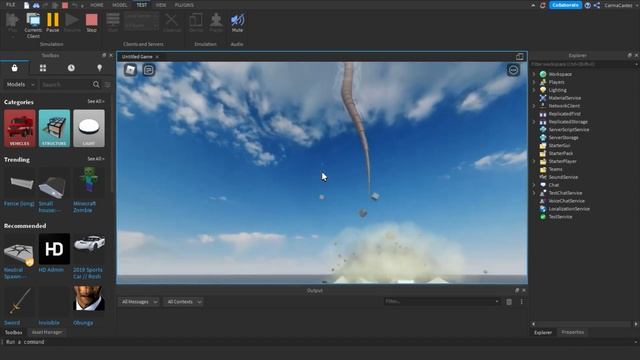Switch to the HOME ribbon tab
This screenshot has height=360, width=640.
click(97, 5)
